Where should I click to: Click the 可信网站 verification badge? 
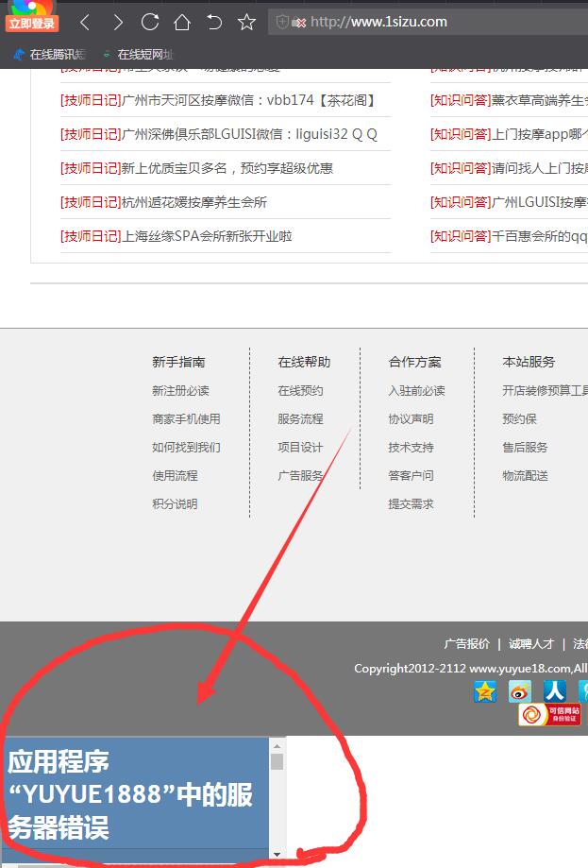tap(549, 715)
